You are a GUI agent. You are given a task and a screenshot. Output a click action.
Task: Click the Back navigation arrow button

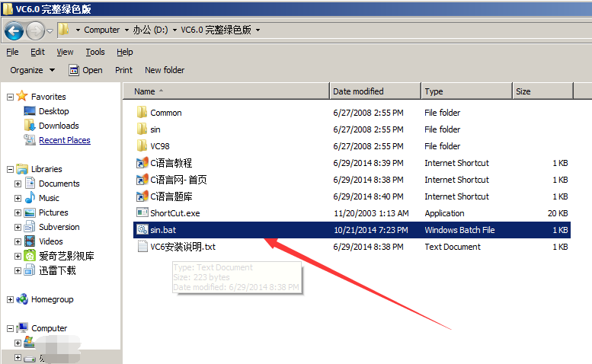[x=13, y=30]
